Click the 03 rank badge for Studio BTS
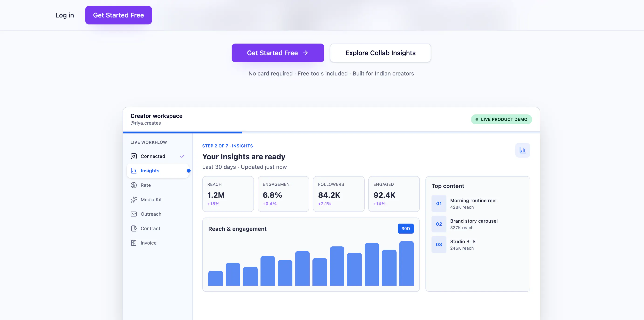 (439, 245)
